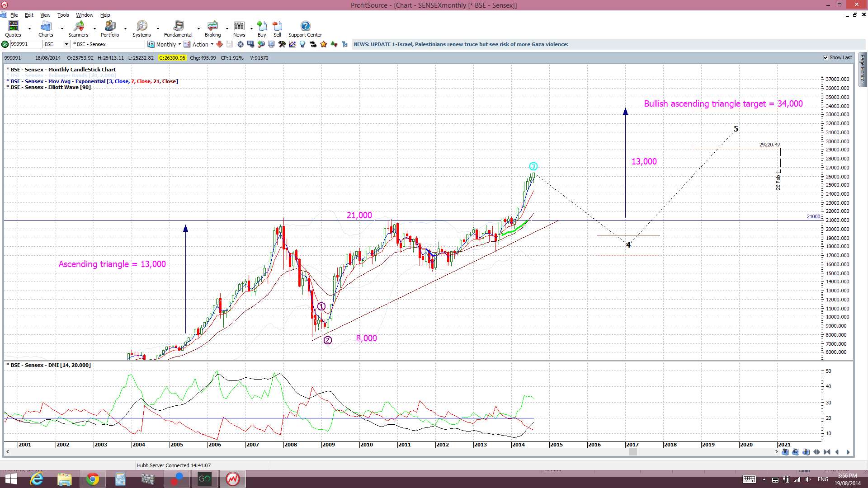Expand the BSE exchange dropdown
The height and width of the screenshot is (488, 868).
pyautogui.click(x=66, y=44)
